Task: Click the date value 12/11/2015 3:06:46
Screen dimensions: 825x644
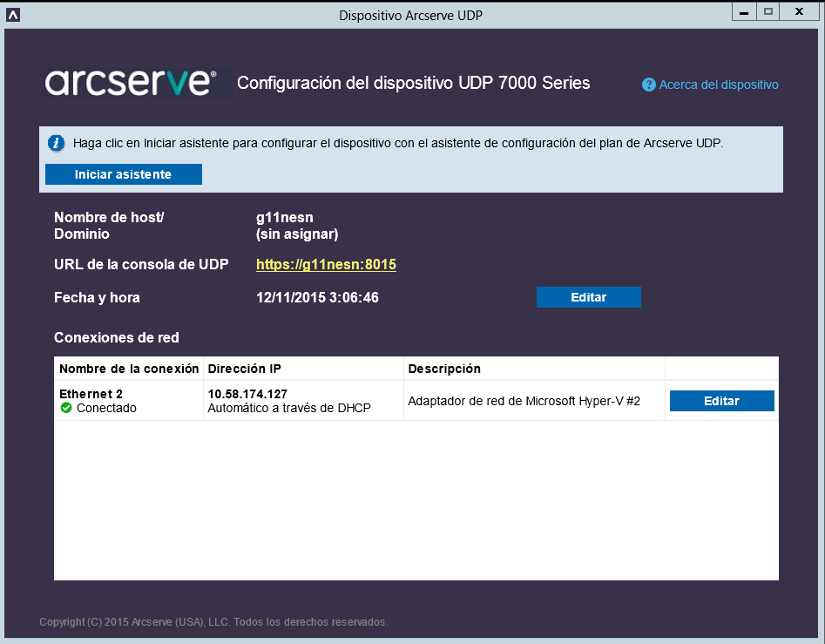Action: click(317, 298)
